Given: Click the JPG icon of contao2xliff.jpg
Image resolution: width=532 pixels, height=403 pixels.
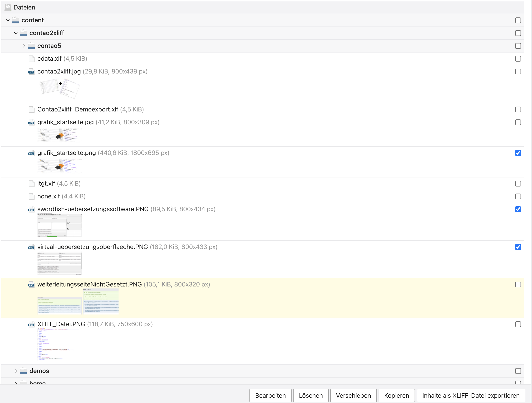Looking at the screenshot, I should 31,72.
